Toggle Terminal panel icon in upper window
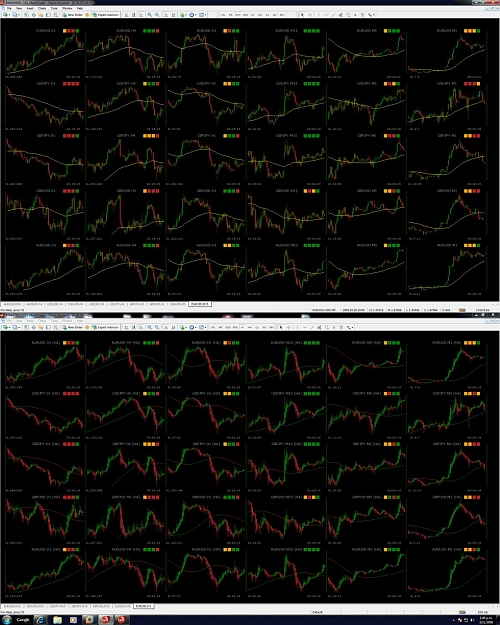Screen dimensions: 500x625 tap(48, 15)
